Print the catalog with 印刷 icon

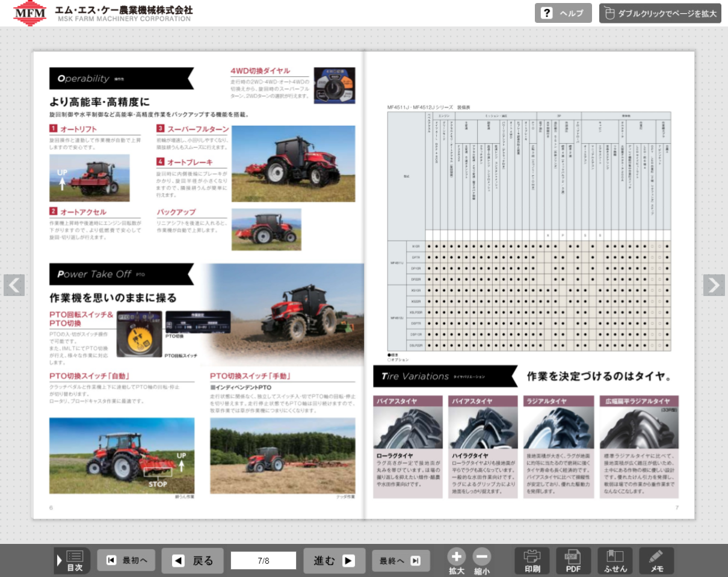coord(532,561)
